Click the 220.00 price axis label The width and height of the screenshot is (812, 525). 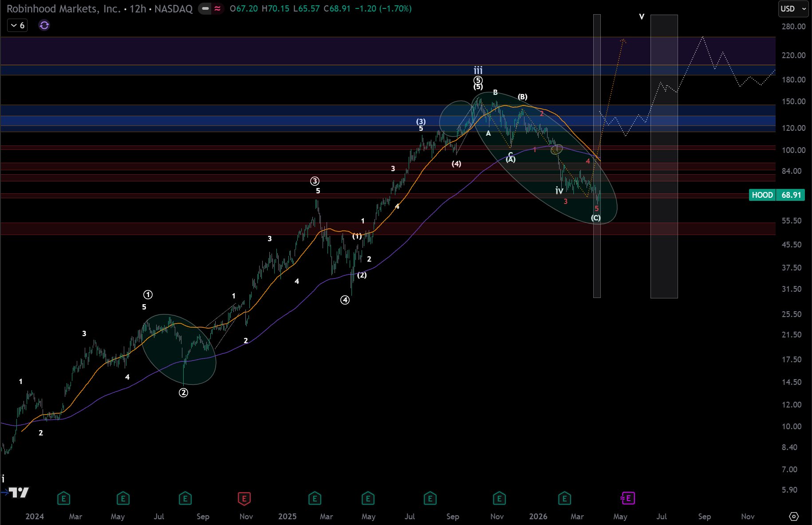point(793,55)
